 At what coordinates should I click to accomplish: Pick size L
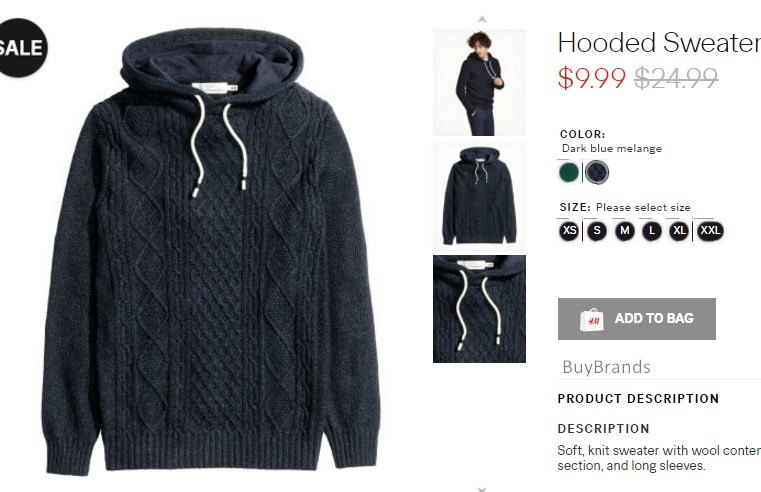click(x=652, y=230)
